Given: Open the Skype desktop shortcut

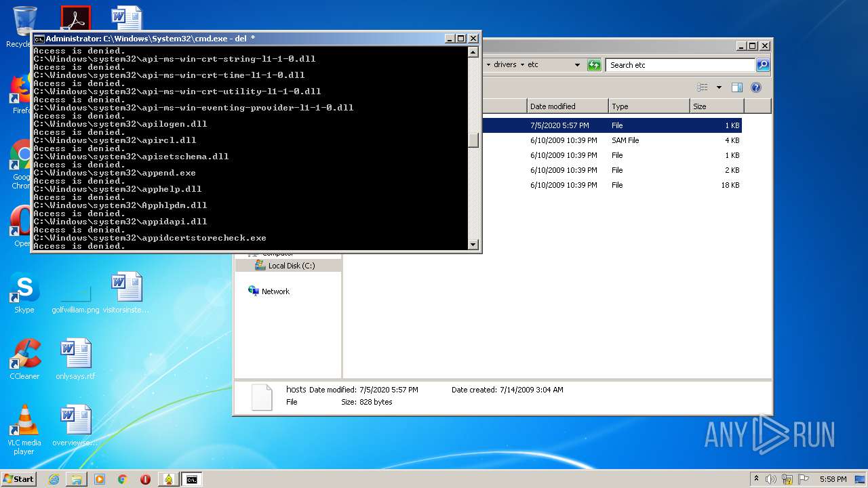Looking at the screenshot, I should click(x=24, y=294).
